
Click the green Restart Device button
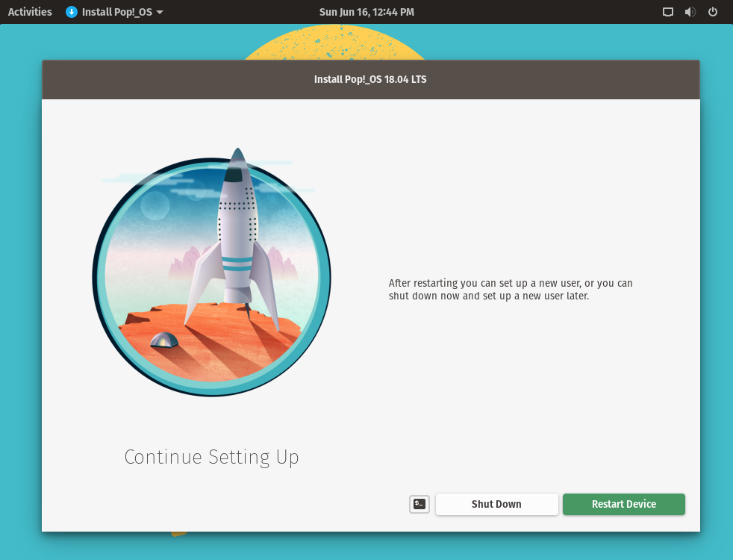coord(623,505)
